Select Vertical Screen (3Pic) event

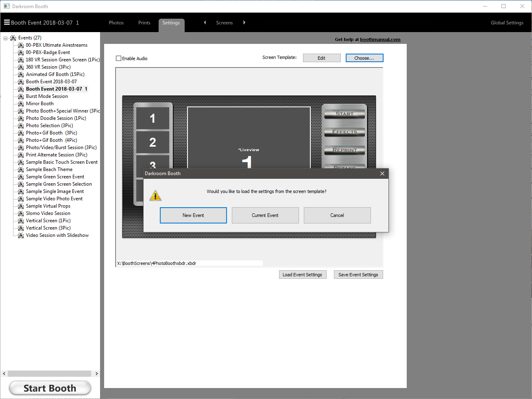click(48, 228)
